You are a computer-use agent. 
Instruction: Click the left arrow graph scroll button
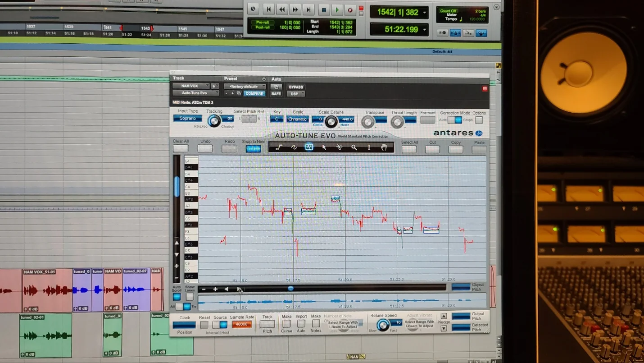(227, 289)
